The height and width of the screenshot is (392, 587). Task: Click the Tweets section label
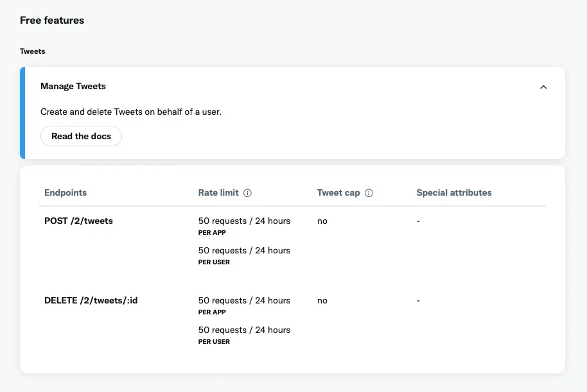click(33, 51)
